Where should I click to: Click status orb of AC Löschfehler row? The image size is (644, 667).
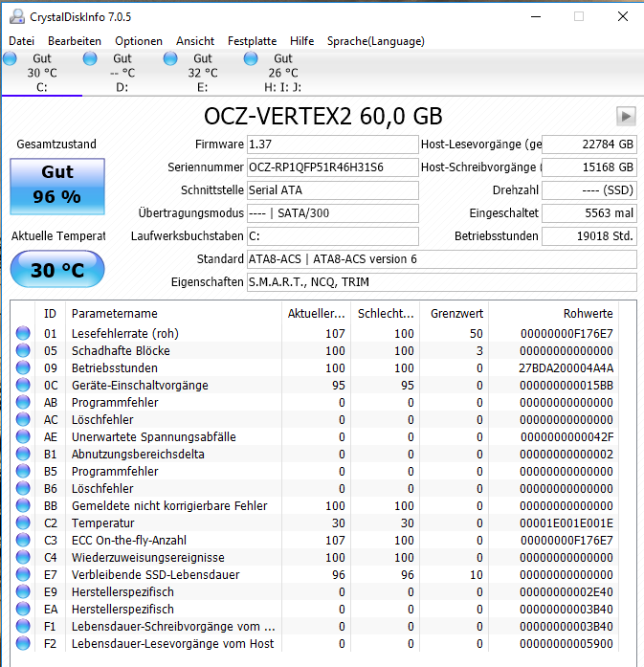coord(23,419)
